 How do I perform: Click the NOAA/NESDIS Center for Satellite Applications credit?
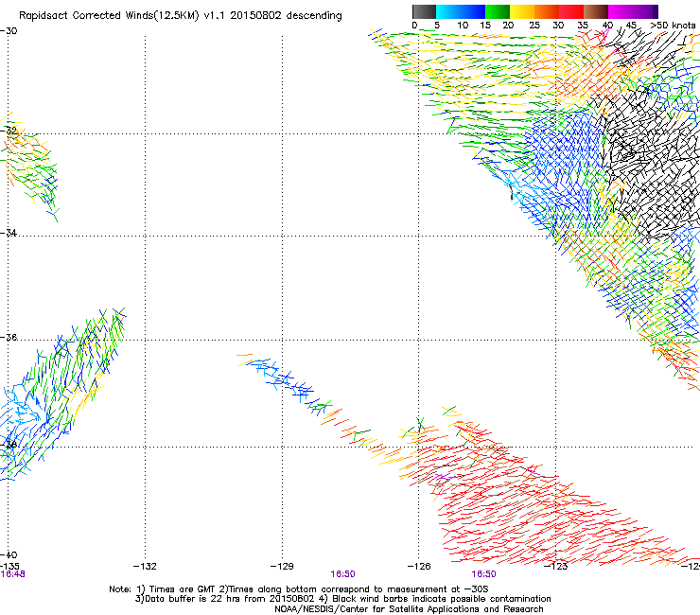(409, 609)
